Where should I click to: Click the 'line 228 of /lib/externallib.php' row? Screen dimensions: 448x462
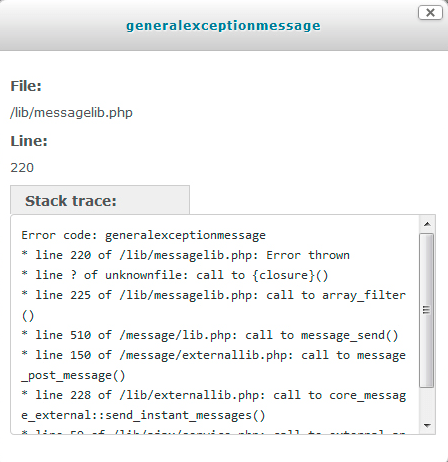214,395
